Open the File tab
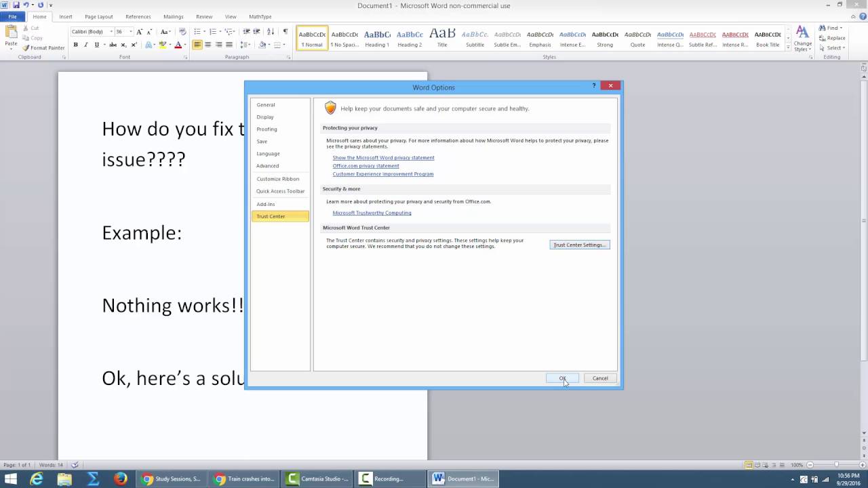868x488 pixels. click(12, 16)
